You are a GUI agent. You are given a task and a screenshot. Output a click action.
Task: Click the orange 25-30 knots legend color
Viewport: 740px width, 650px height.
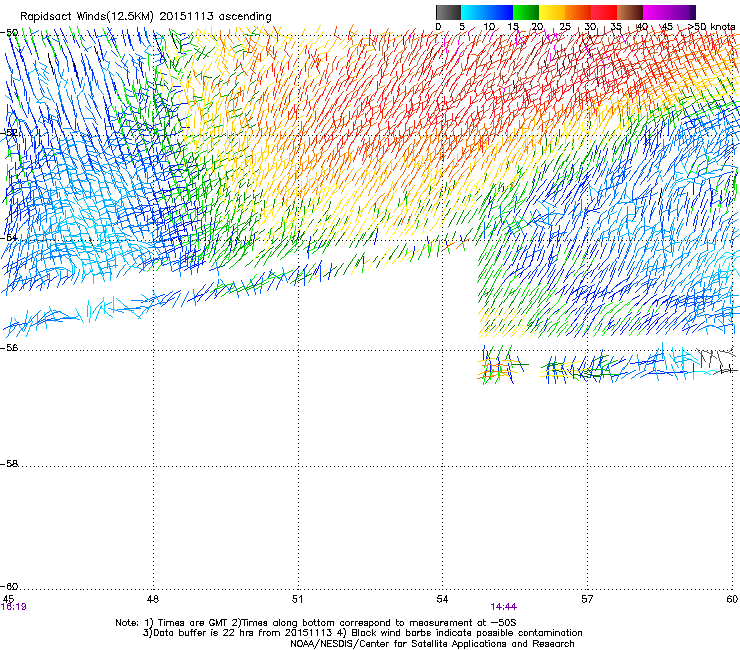(x=578, y=12)
